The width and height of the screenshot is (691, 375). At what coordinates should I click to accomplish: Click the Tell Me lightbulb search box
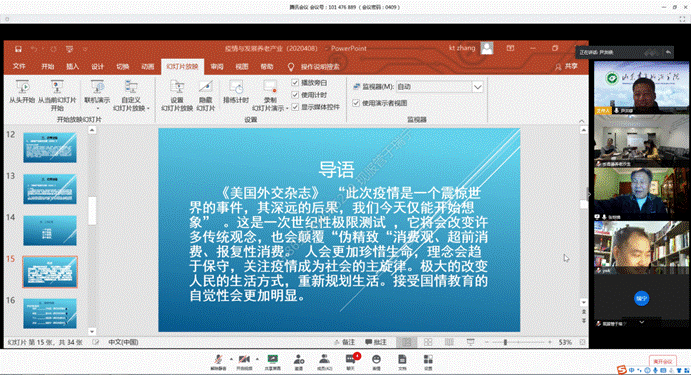pyautogui.click(x=314, y=67)
